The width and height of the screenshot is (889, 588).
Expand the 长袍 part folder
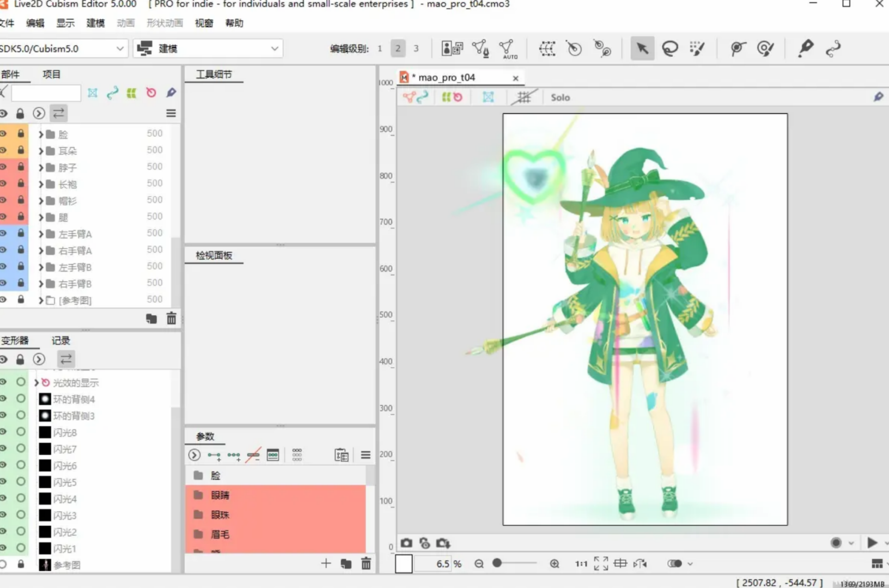coord(41,184)
